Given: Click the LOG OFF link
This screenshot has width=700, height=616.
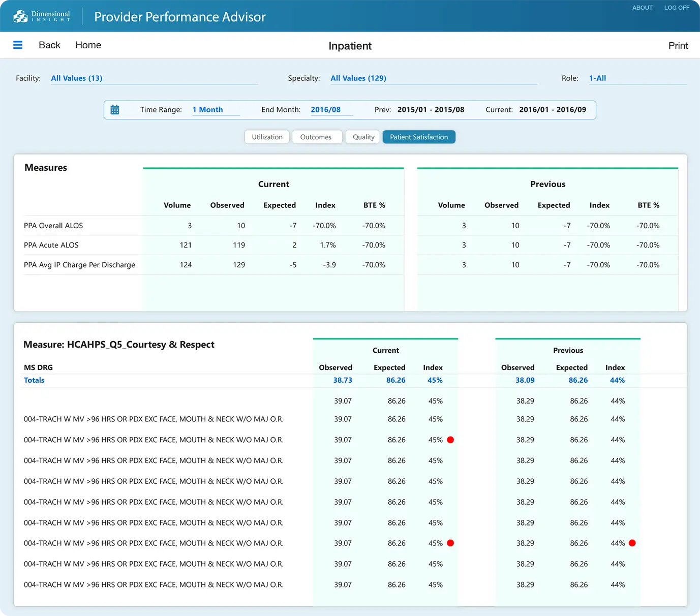Looking at the screenshot, I should [677, 8].
